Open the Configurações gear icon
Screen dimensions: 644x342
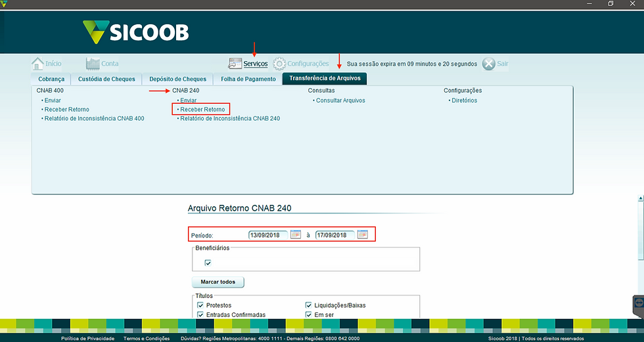pos(279,64)
